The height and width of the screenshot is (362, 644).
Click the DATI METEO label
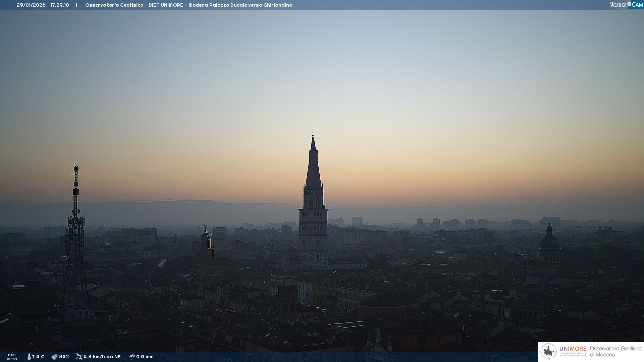tap(12, 357)
